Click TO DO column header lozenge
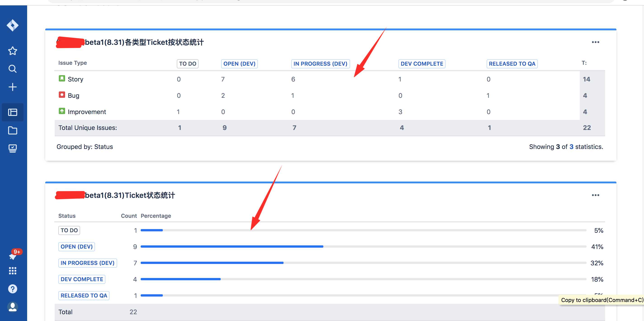Image resolution: width=644 pixels, height=321 pixels. click(187, 64)
